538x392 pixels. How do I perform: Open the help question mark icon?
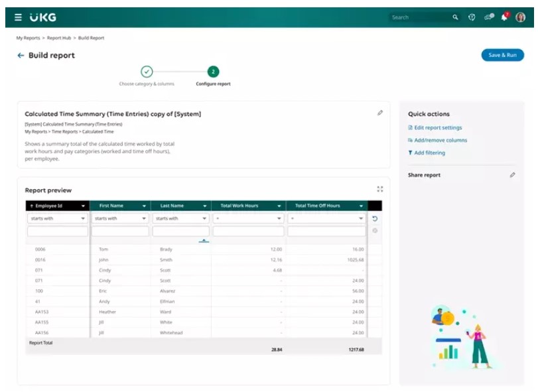(472, 17)
